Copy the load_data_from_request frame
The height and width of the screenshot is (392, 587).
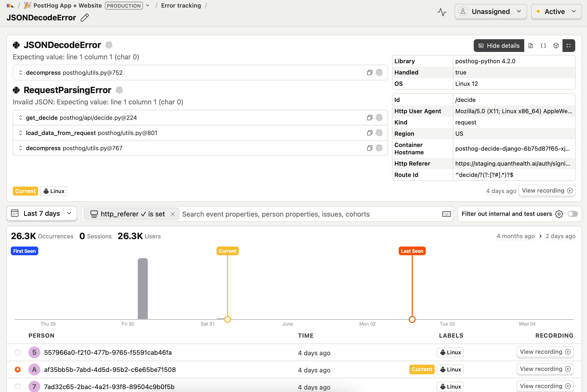click(x=370, y=133)
